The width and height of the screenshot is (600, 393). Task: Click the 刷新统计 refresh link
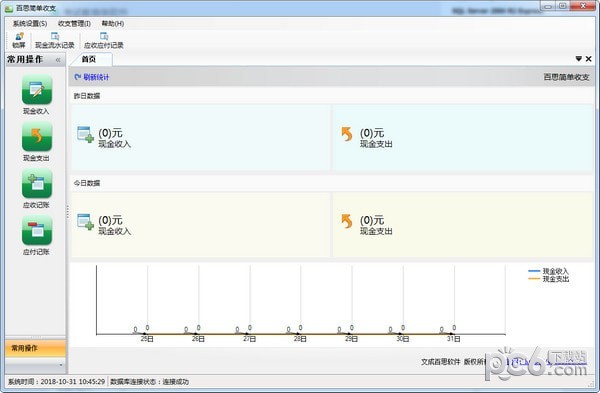point(92,77)
